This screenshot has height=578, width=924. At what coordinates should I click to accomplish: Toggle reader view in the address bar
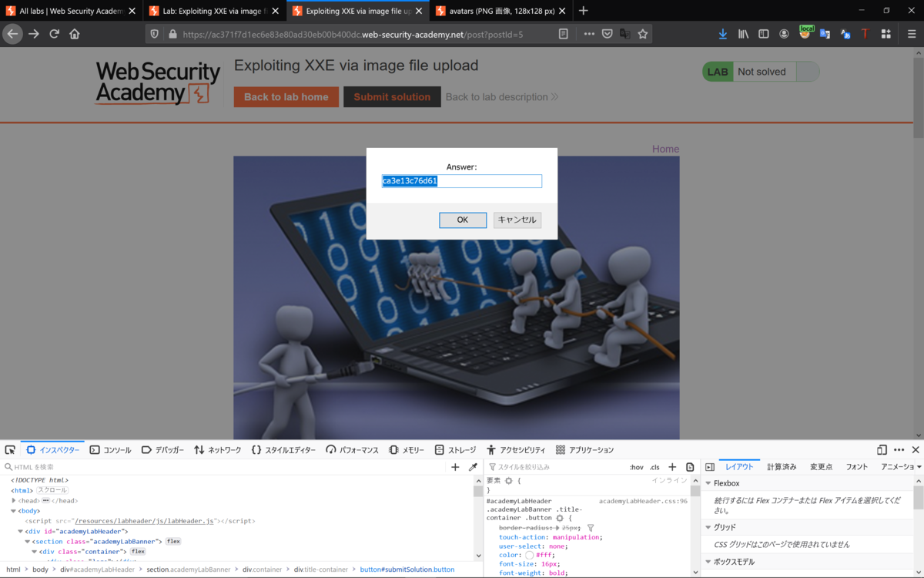click(564, 34)
